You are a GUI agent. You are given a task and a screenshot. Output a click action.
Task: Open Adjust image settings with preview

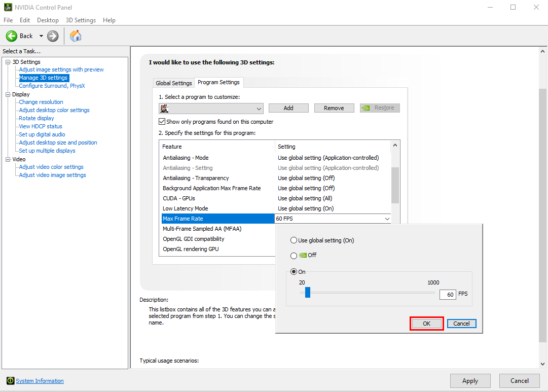(x=61, y=69)
